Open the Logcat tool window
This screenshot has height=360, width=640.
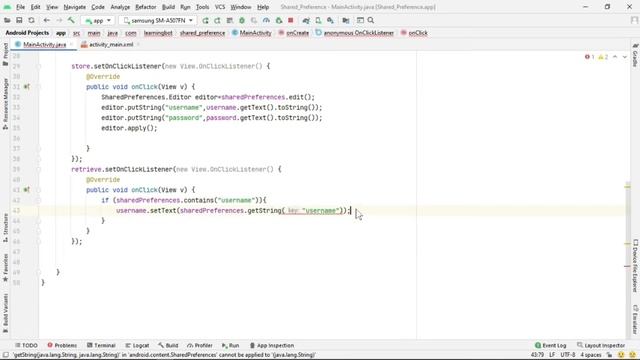click(x=138, y=345)
